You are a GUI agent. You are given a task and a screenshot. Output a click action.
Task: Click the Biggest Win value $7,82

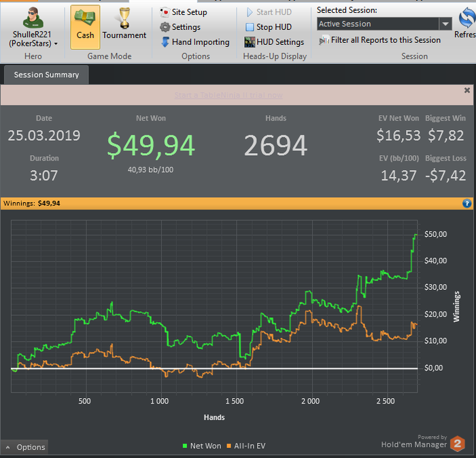point(446,135)
